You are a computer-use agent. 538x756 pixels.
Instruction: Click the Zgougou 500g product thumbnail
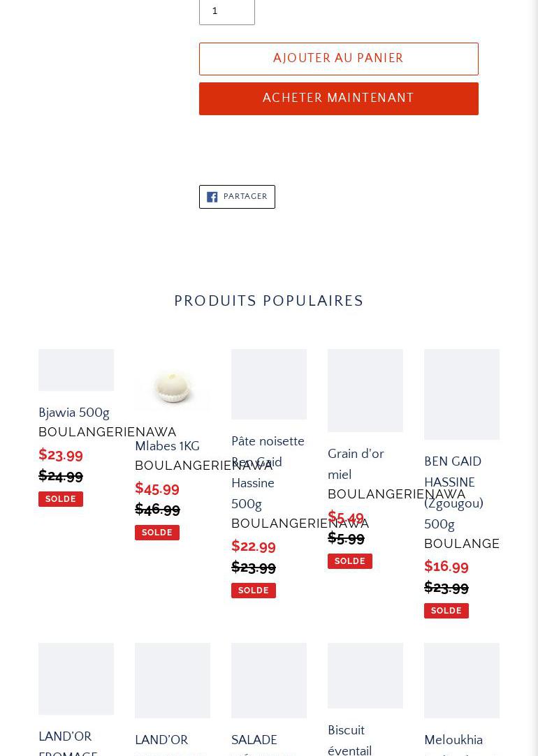click(x=462, y=394)
